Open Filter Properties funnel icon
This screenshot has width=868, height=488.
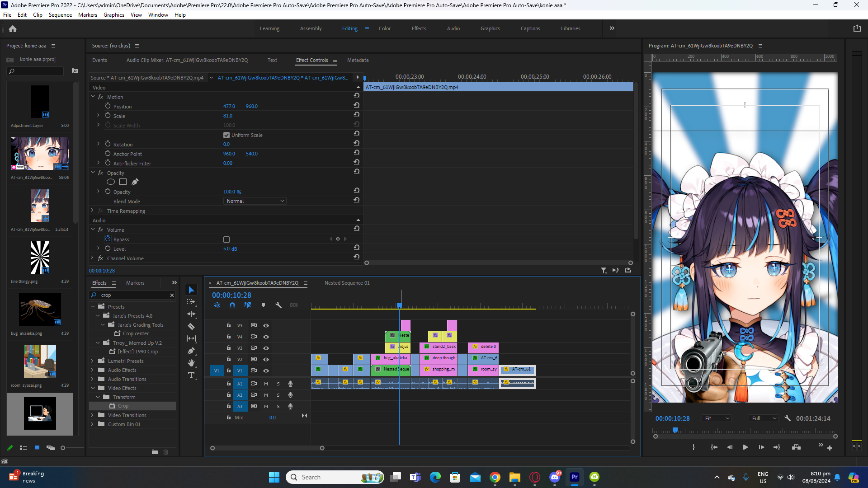pos(604,270)
